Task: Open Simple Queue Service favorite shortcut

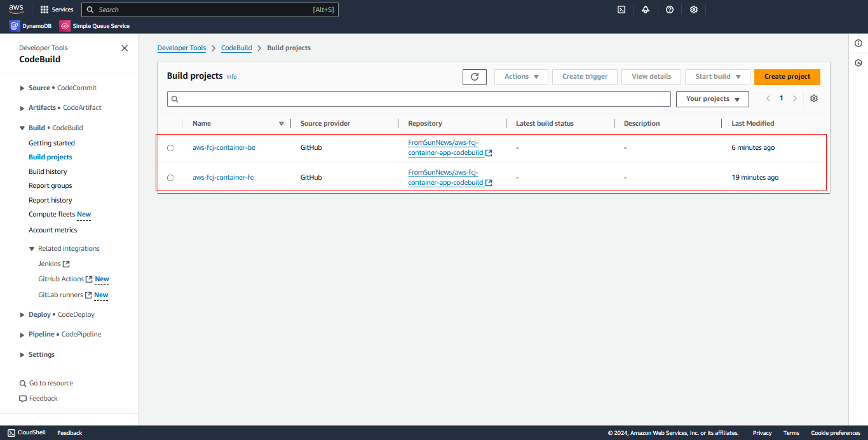Action: (95, 26)
